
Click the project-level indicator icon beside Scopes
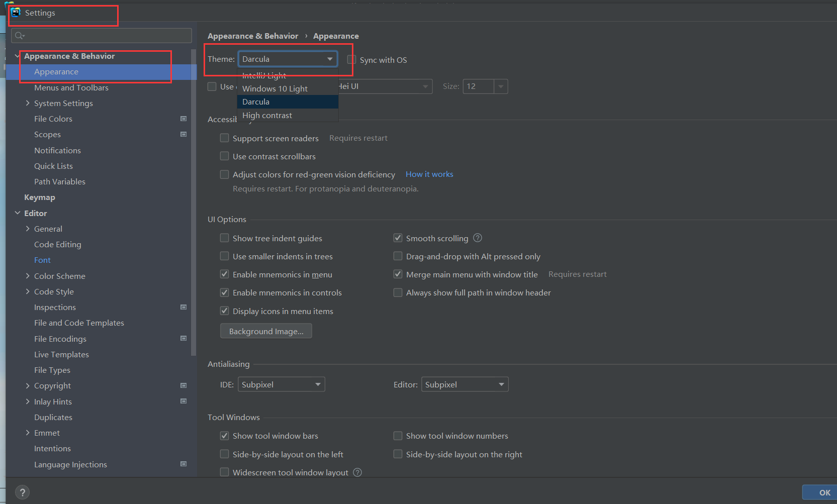[x=183, y=134]
